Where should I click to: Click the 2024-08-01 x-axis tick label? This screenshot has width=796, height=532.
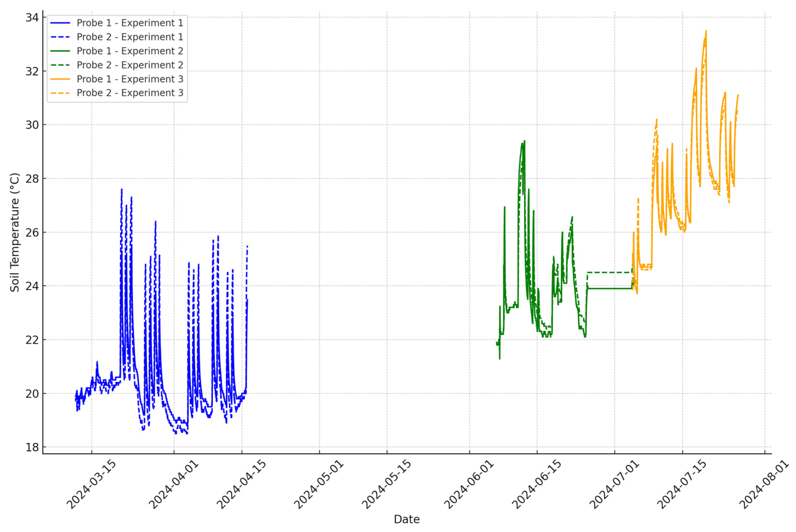point(764,484)
